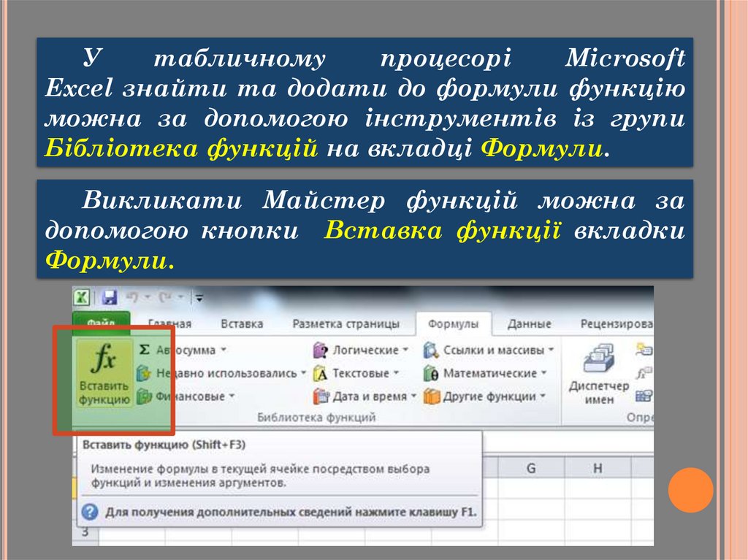748x560 pixels.
Task: Click the Дата и время icon
Action: coord(321,396)
